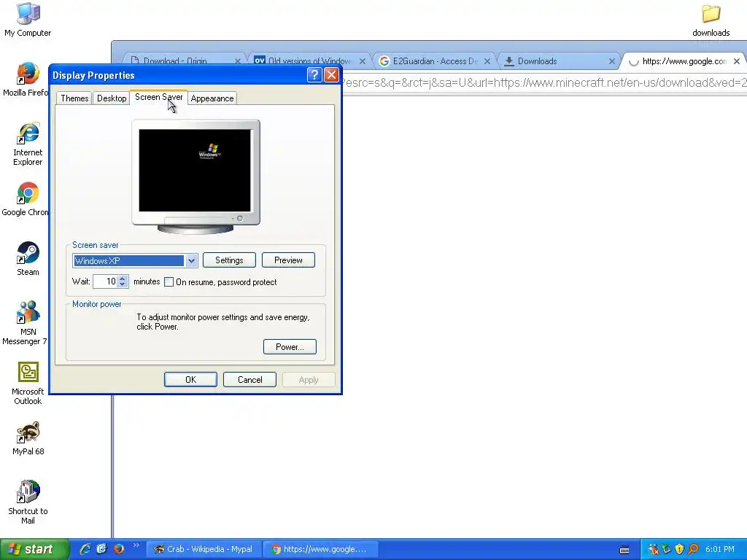Click the orange magnifier tray icon
Screen dimensions: 747x560
(x=693, y=549)
